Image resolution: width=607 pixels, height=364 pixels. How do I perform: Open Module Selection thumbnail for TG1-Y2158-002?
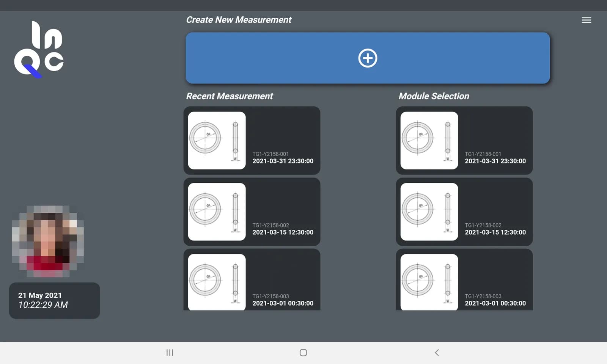click(x=429, y=212)
